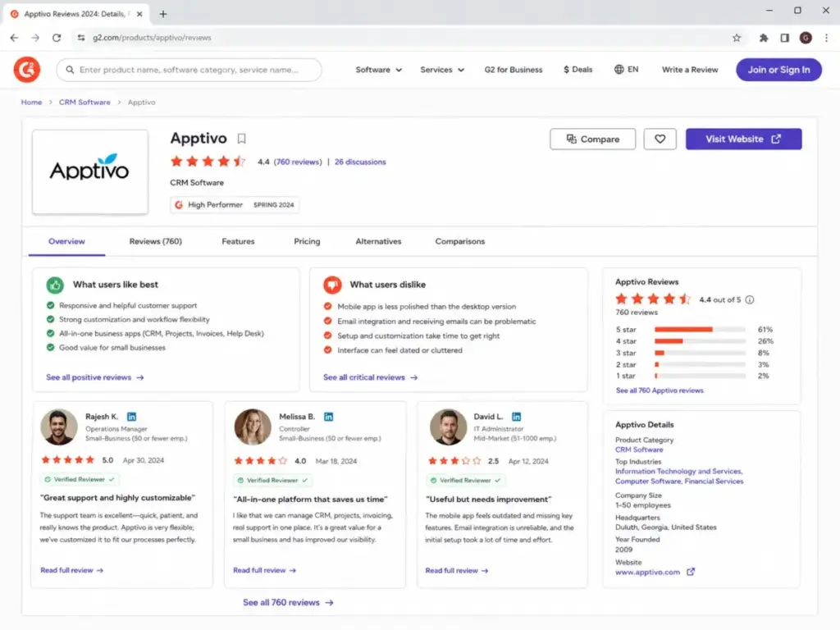Go back to previous page
This screenshot has width=840, height=630.
[x=15, y=38]
